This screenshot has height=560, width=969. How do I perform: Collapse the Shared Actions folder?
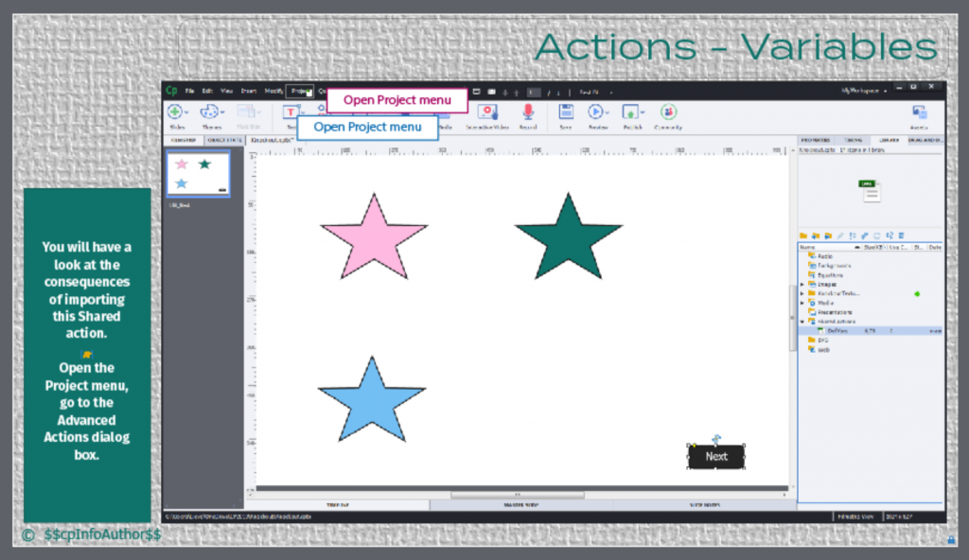803,322
